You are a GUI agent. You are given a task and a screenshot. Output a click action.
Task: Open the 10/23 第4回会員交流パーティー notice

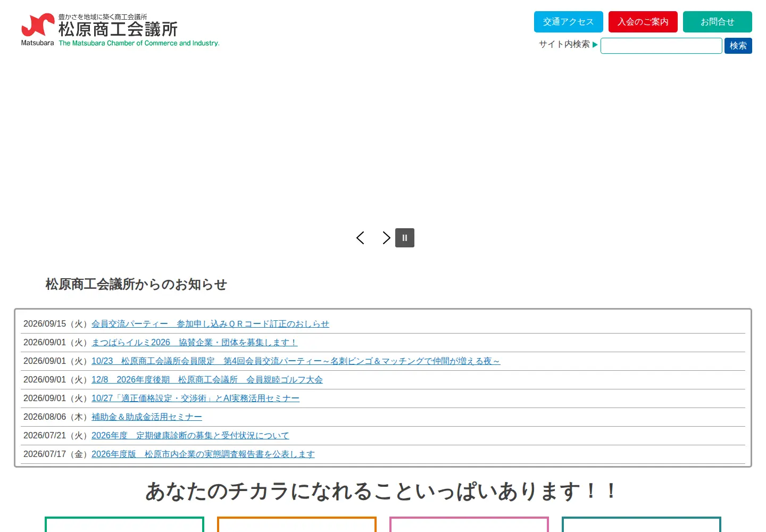click(296, 361)
